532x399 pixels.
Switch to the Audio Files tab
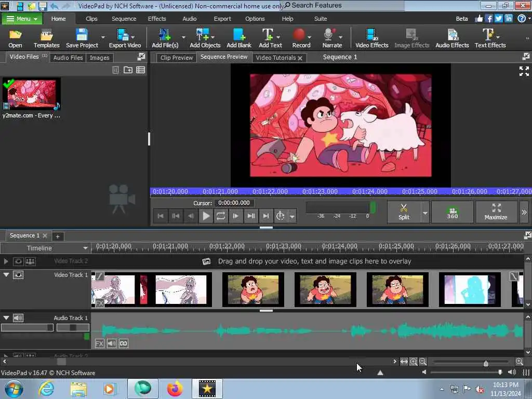[68, 58]
